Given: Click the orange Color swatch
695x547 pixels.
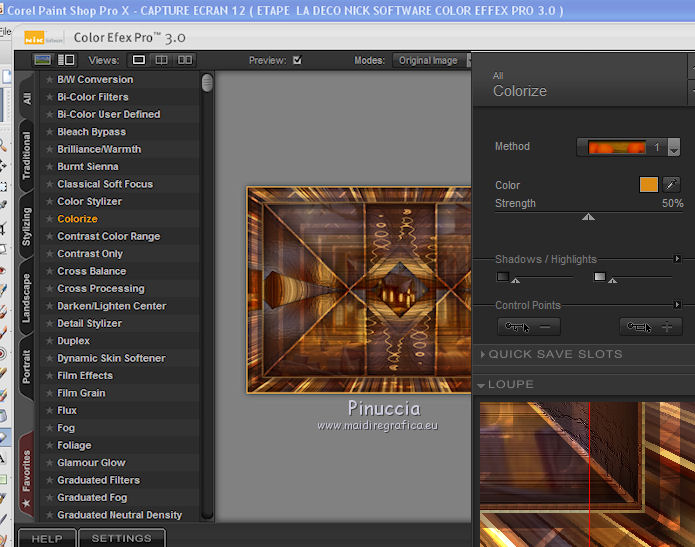Looking at the screenshot, I should click(649, 185).
